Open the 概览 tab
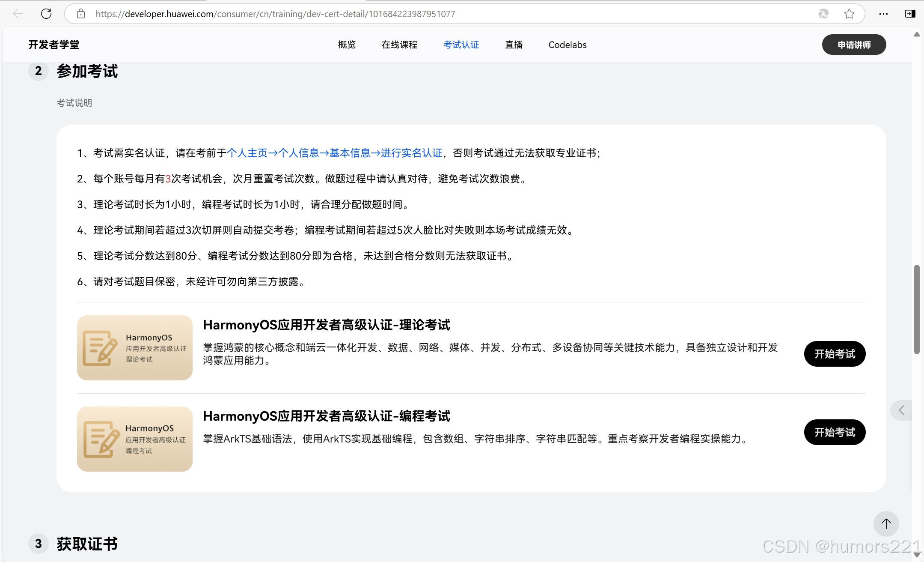This screenshot has height=562, width=924. [x=347, y=45]
